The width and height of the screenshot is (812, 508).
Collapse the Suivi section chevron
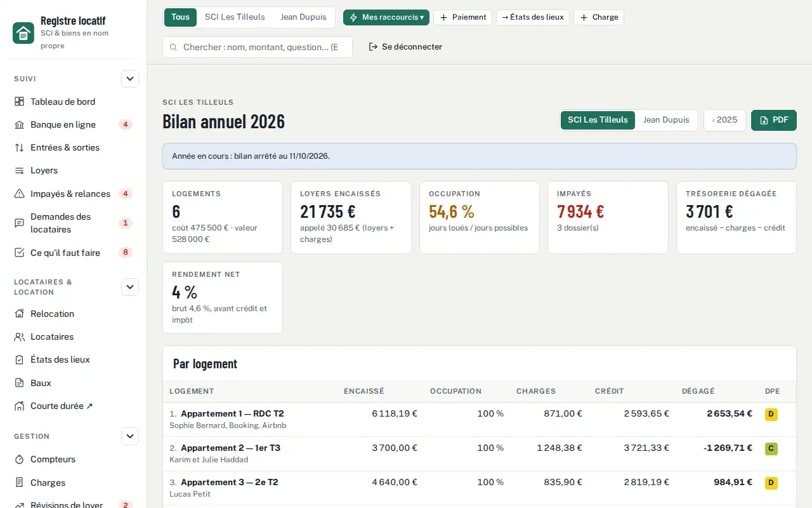coord(130,79)
